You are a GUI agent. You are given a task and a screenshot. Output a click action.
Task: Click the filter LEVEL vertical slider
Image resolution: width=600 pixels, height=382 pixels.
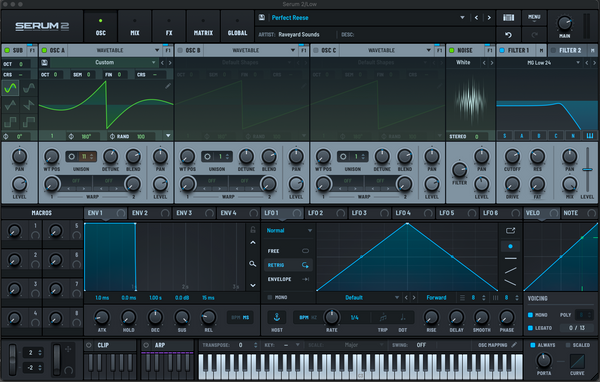point(587,170)
